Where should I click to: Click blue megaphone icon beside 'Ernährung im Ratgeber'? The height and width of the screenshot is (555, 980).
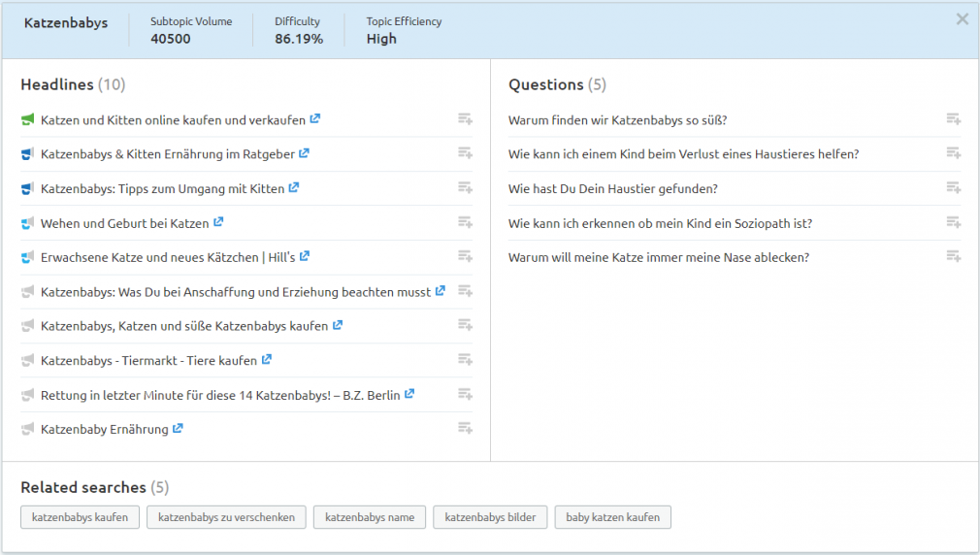coord(27,153)
